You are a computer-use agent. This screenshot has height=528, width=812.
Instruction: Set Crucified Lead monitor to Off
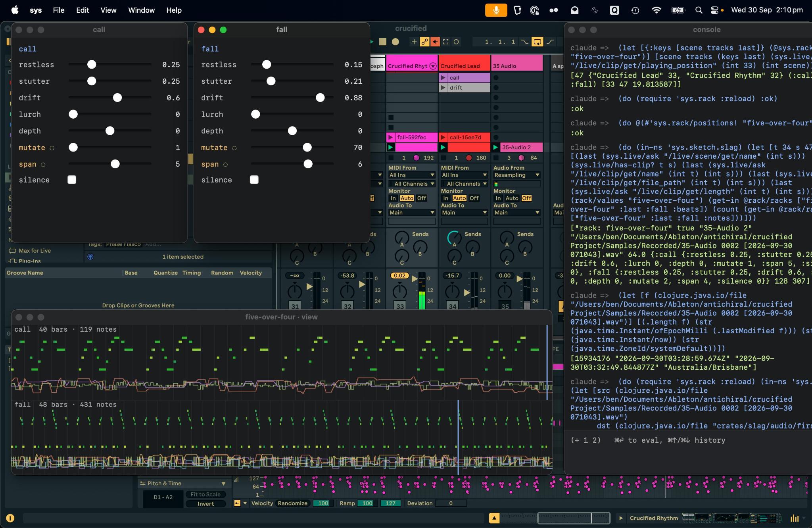coord(474,198)
